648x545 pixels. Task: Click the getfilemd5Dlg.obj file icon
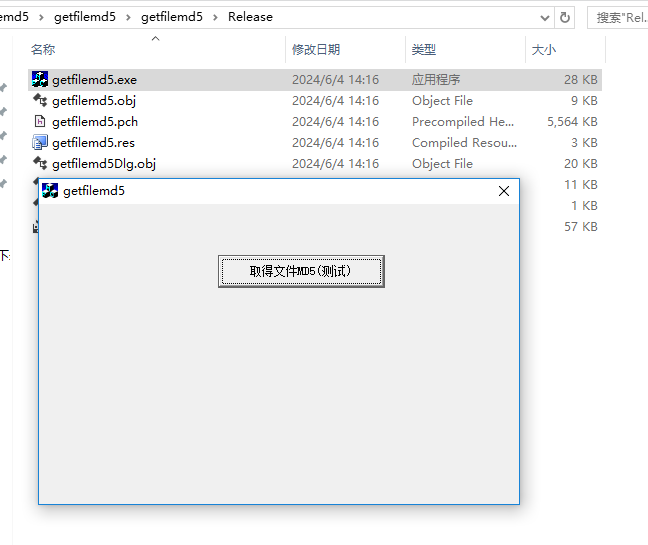(40, 163)
